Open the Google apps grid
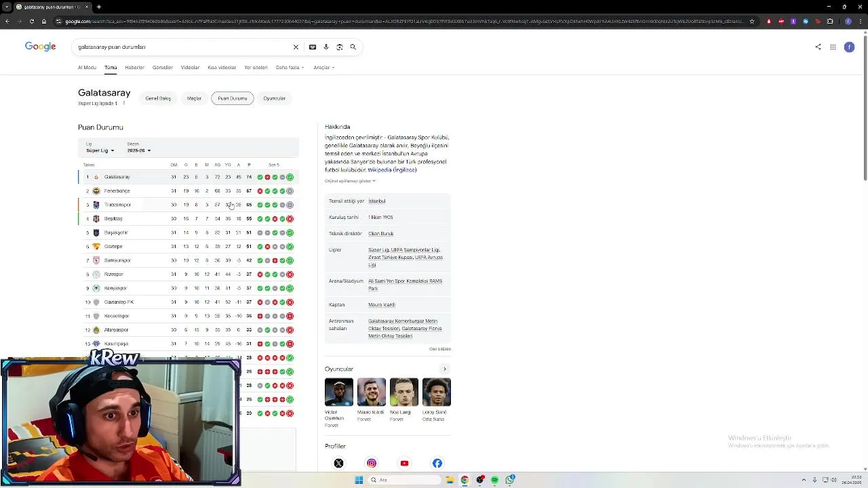Screen dimensions: 868x488 pyautogui.click(x=833, y=47)
